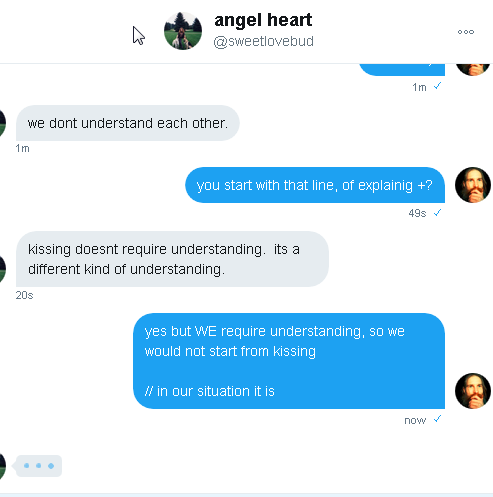
Task: Click the read checkmark next to "now"
Action: [437, 419]
